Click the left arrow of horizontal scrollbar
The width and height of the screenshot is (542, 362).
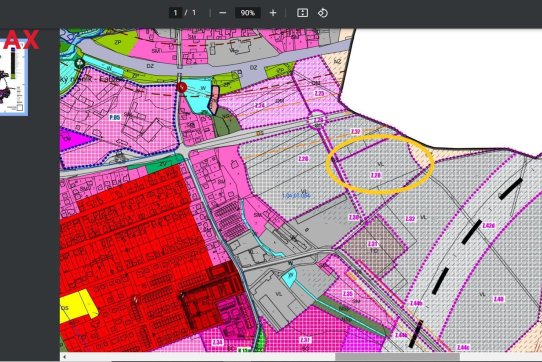[x=64, y=356]
